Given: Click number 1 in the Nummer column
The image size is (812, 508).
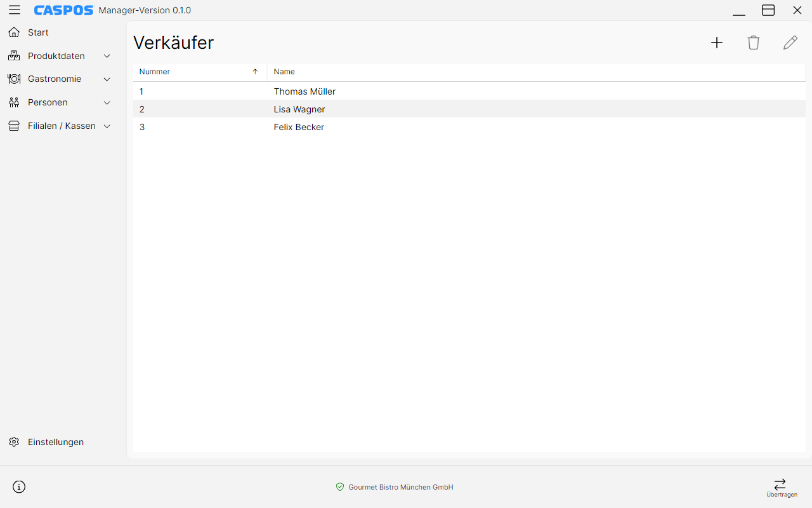Looking at the screenshot, I should (141, 91).
